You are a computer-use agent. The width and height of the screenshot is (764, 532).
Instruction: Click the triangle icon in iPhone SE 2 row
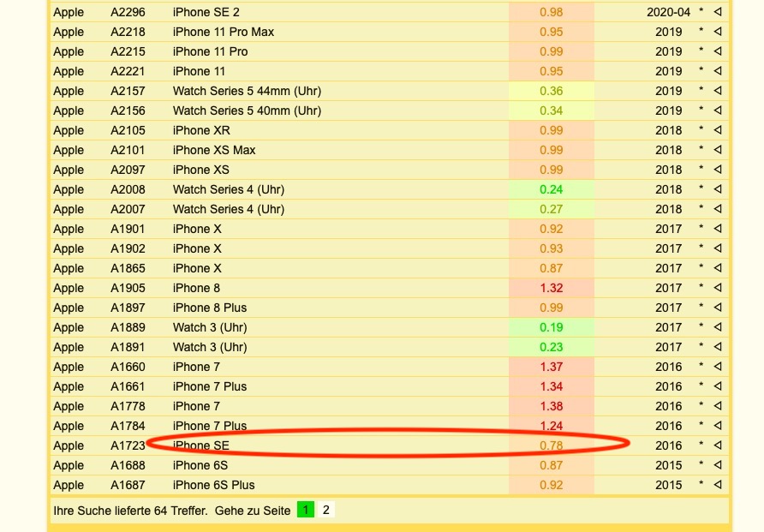tap(718, 12)
